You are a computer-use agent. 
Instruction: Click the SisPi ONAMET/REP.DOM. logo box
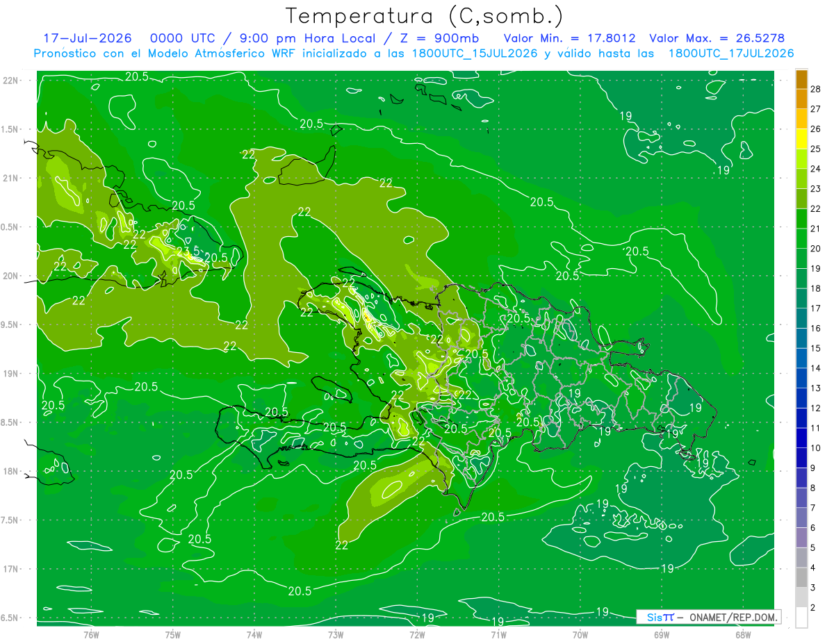coord(708,617)
